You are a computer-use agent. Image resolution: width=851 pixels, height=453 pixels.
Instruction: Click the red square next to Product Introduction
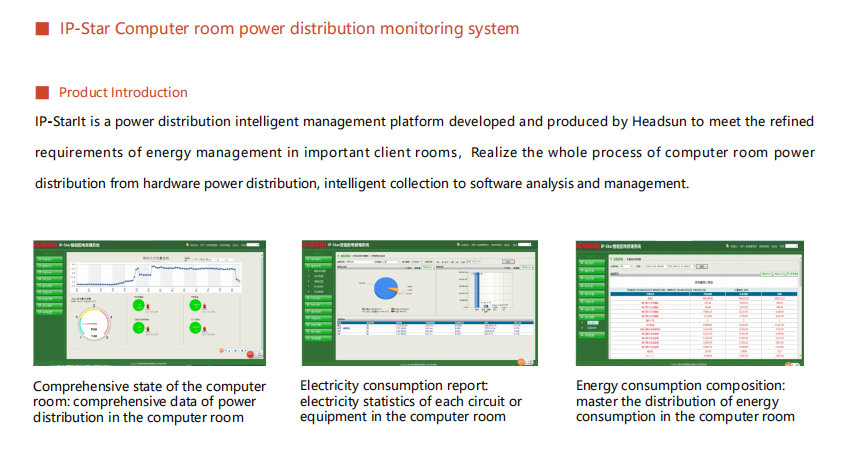coord(42,93)
